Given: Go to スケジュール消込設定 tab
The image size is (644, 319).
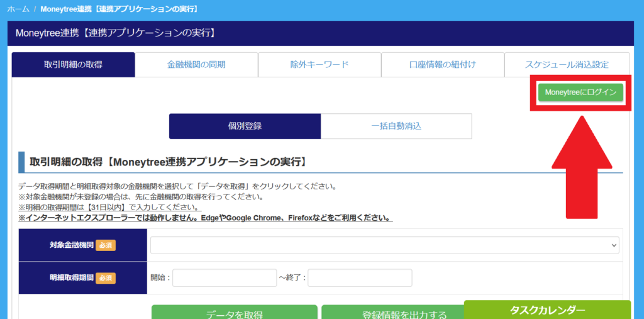Looking at the screenshot, I should (567, 65).
